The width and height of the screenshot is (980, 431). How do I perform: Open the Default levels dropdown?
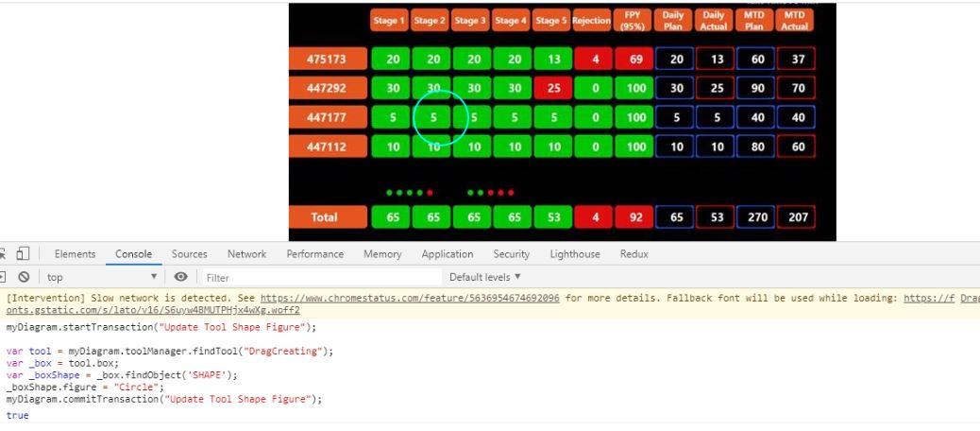[x=485, y=277]
